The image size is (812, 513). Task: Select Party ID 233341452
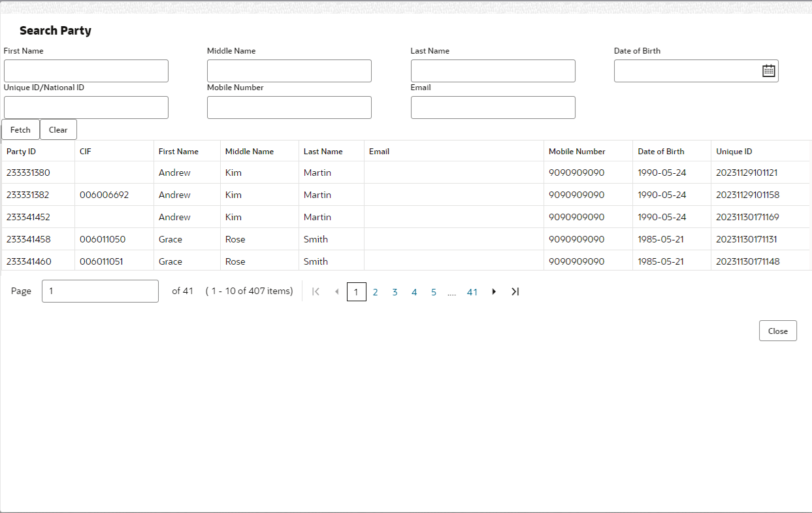coord(28,217)
